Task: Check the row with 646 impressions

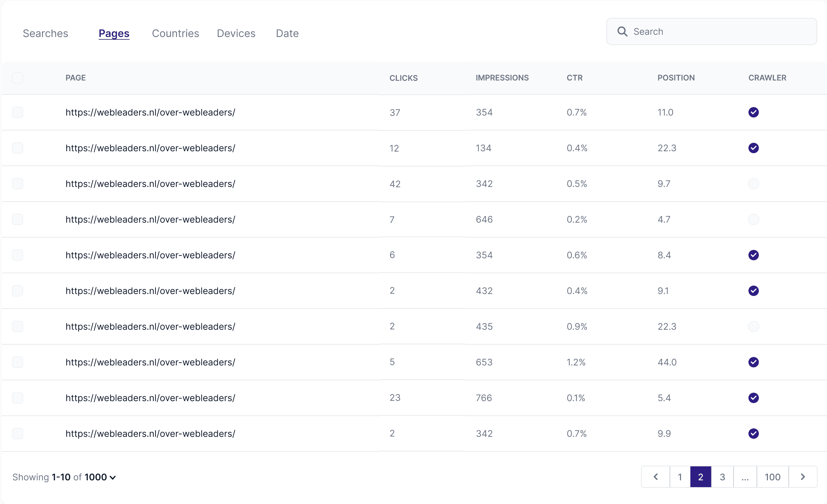Action: [x=18, y=219]
